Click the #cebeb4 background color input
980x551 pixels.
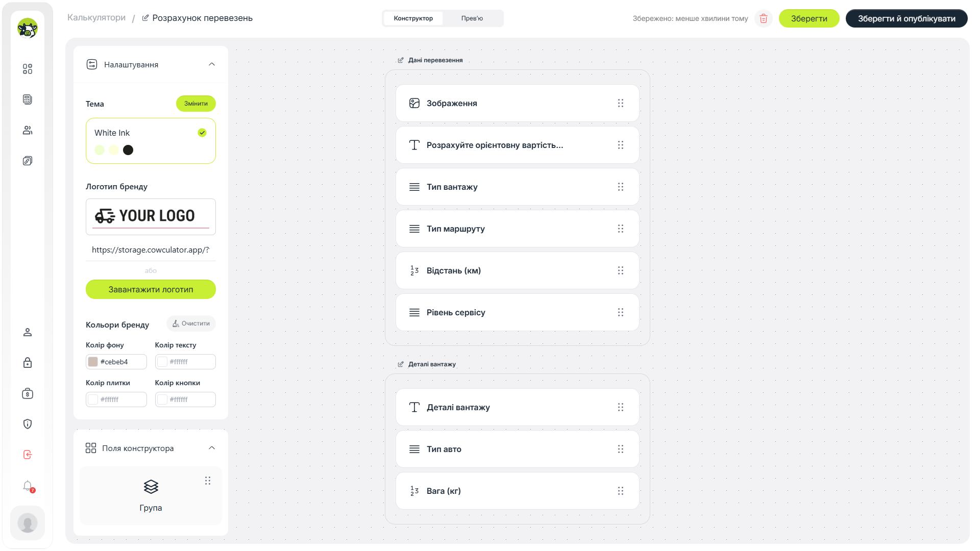click(116, 362)
